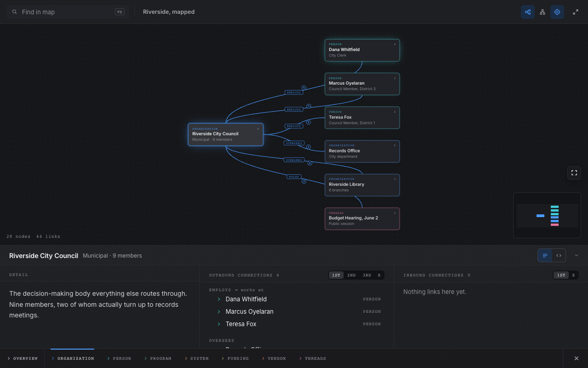This screenshot has width=588, height=368.
Task: Focus the Find in map search field
Action: [x=68, y=12]
